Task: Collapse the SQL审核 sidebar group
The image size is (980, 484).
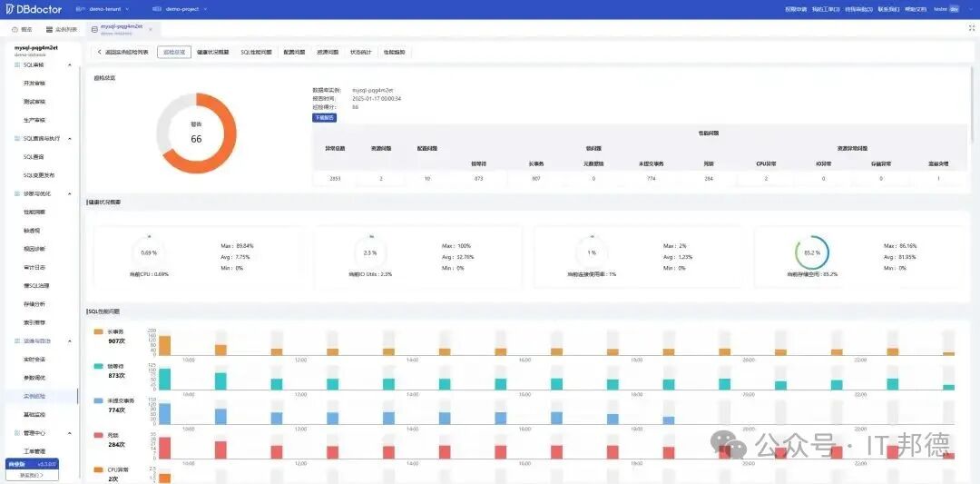Action: [x=69, y=64]
